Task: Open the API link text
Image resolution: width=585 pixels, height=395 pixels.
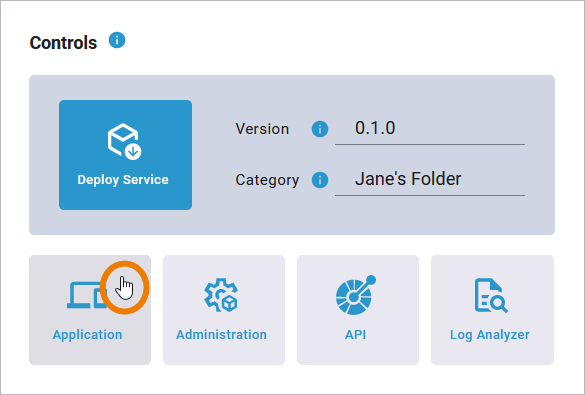Action: coord(356,335)
